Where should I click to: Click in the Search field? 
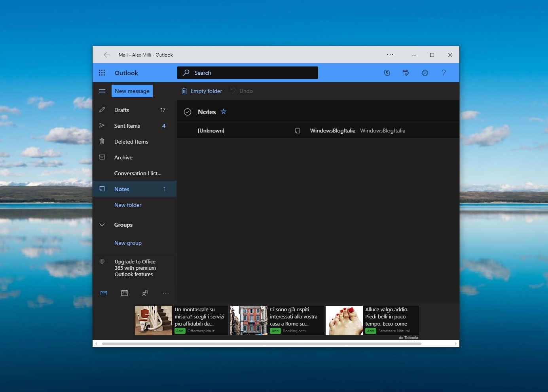point(253,73)
